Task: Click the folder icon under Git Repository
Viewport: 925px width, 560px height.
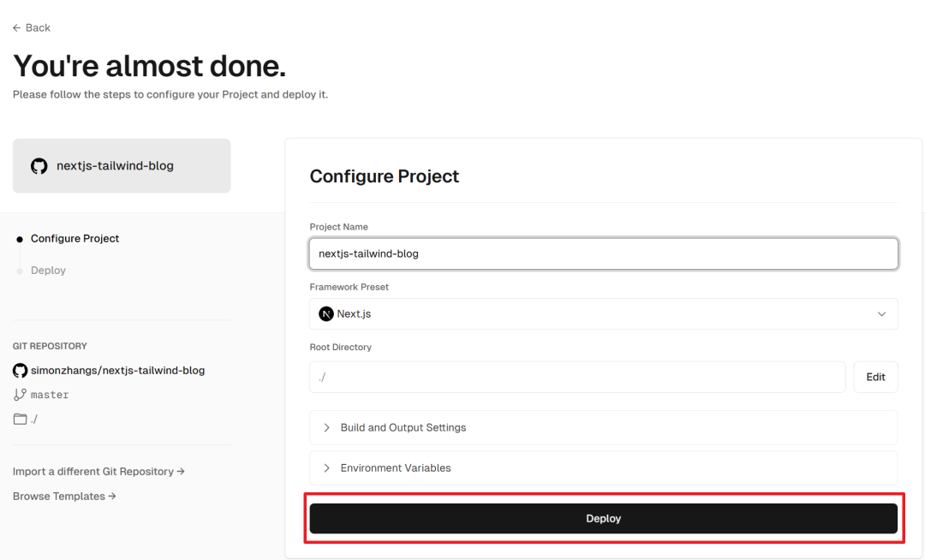Action: point(20,420)
